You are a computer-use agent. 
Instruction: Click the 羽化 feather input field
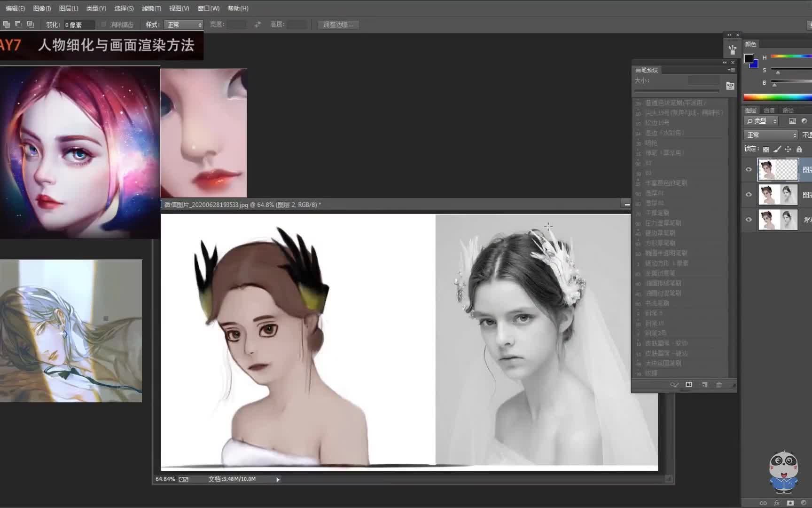[x=78, y=25]
